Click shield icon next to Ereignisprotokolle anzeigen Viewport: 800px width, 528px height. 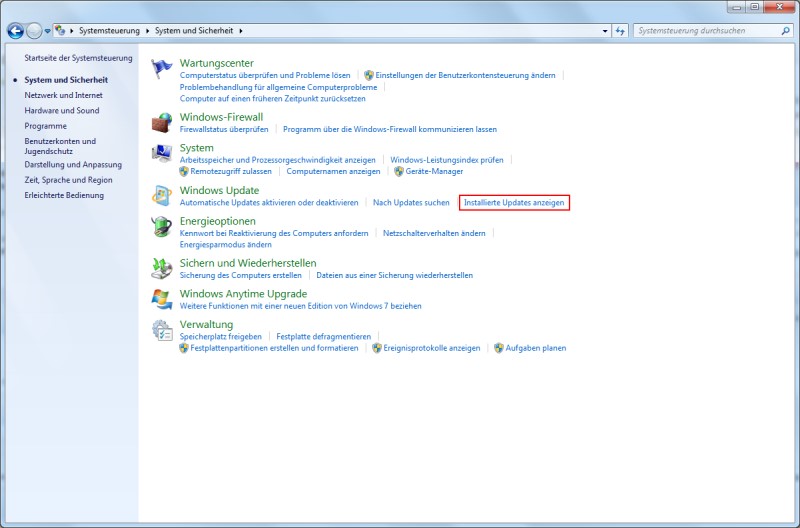click(x=377, y=348)
